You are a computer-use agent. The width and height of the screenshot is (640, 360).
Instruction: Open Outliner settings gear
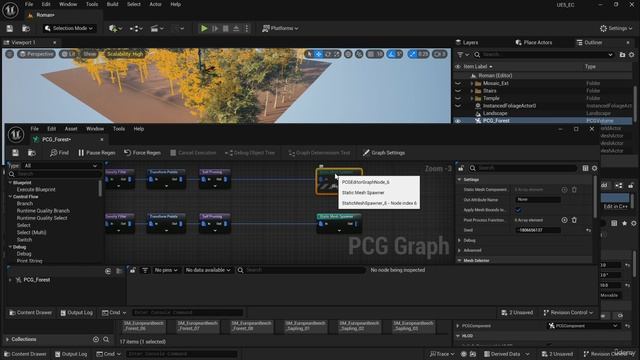[631, 54]
